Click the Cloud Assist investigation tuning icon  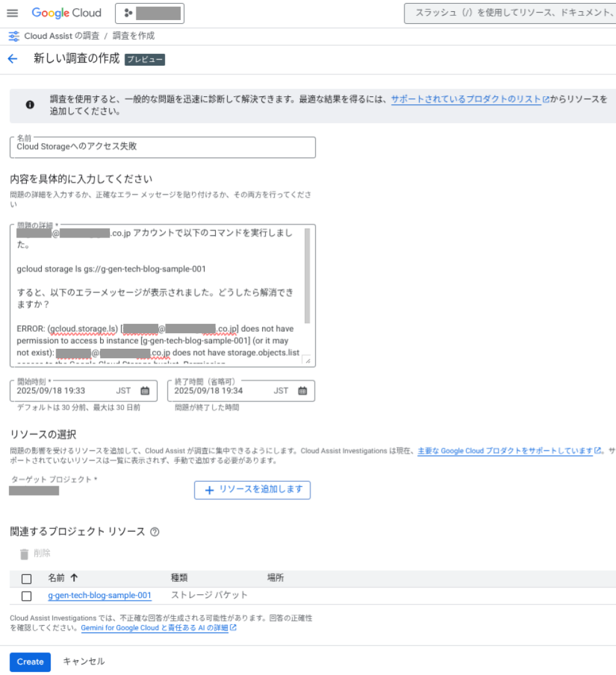coord(14,36)
